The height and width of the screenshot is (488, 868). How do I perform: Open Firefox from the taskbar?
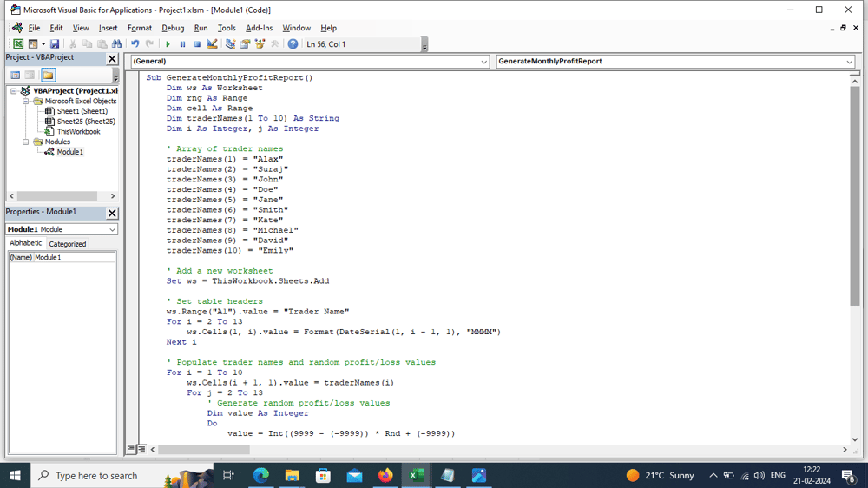[x=385, y=475]
